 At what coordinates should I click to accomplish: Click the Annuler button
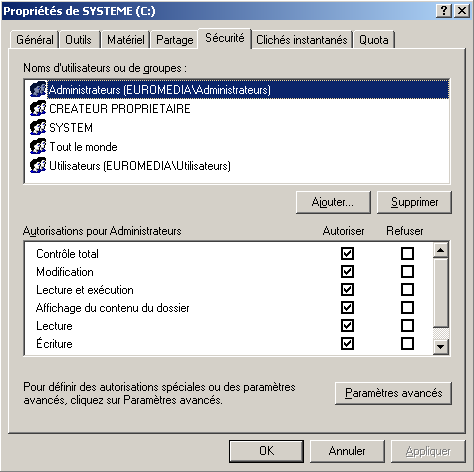347,451
